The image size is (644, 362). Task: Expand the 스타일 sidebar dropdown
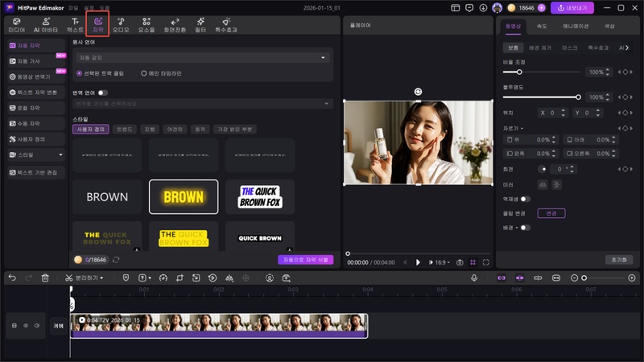(61, 154)
